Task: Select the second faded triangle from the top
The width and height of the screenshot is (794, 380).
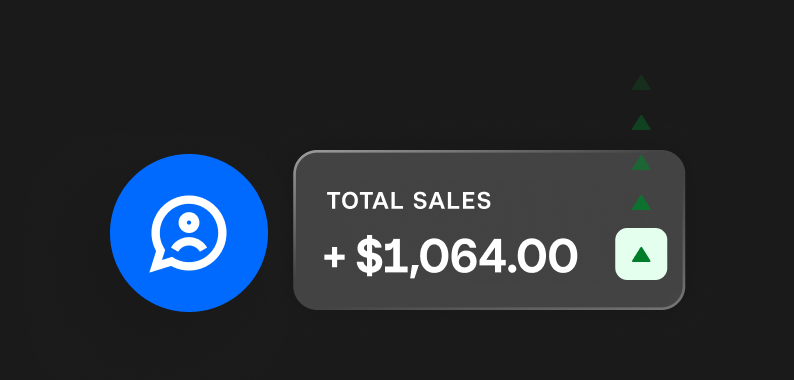Action: tap(641, 123)
